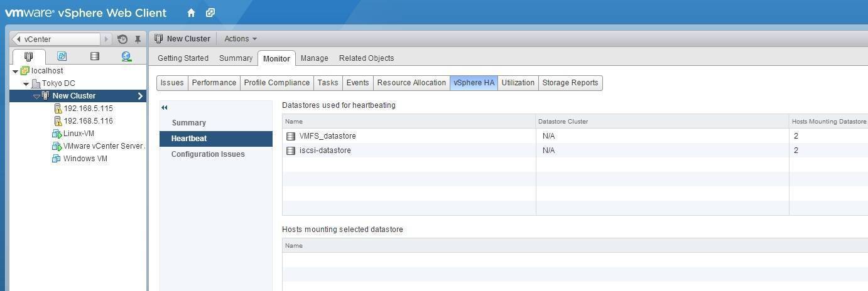868x291 pixels.
Task: Click the VMware vCenter Server VM icon
Action: point(57,146)
